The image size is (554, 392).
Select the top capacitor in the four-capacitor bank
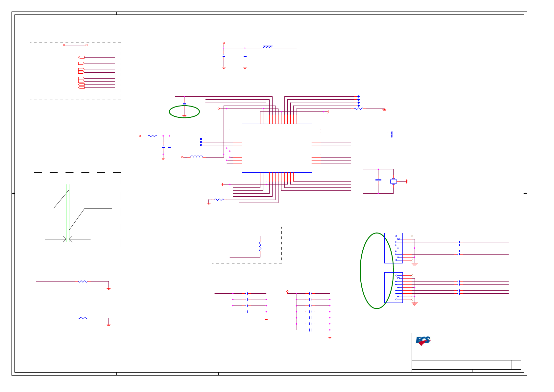click(x=247, y=293)
